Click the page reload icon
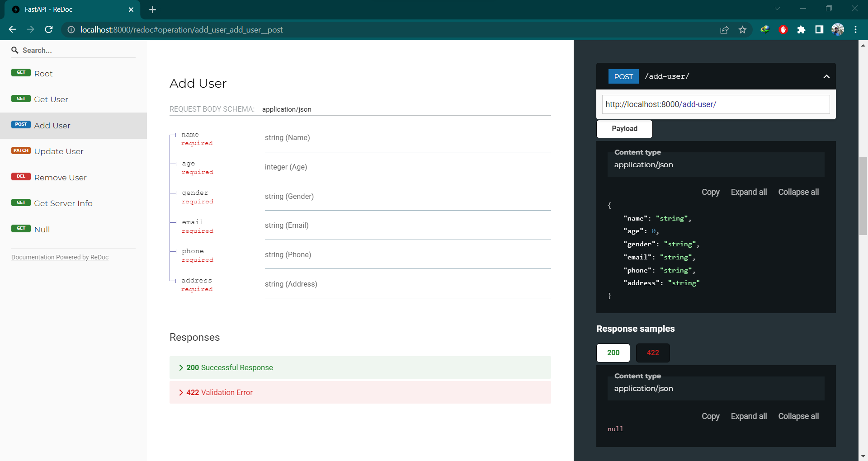868x461 pixels. click(x=49, y=29)
